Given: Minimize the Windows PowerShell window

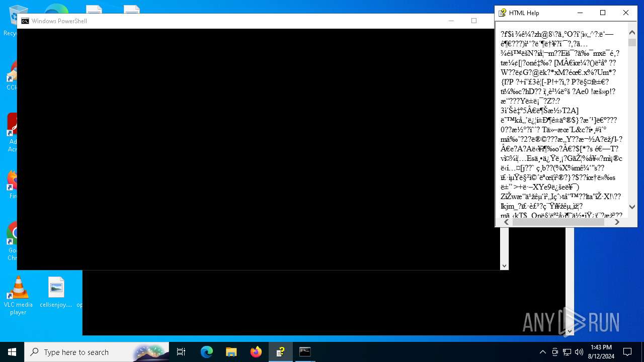Looking at the screenshot, I should tap(451, 21).
